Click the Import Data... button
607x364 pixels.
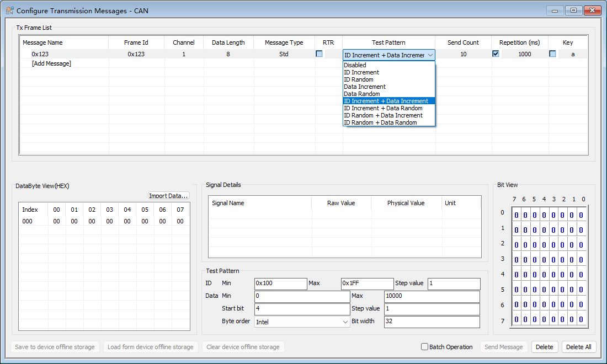(168, 196)
